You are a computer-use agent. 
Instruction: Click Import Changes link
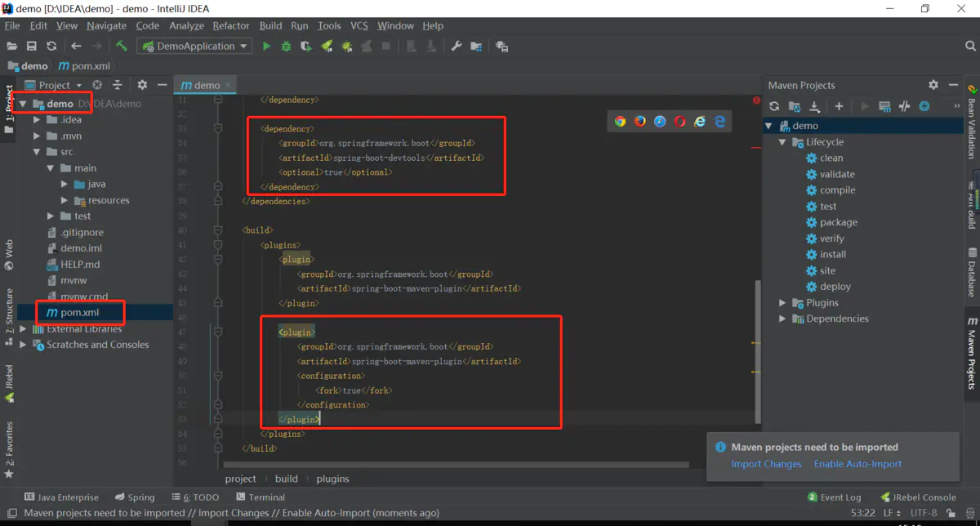click(766, 464)
